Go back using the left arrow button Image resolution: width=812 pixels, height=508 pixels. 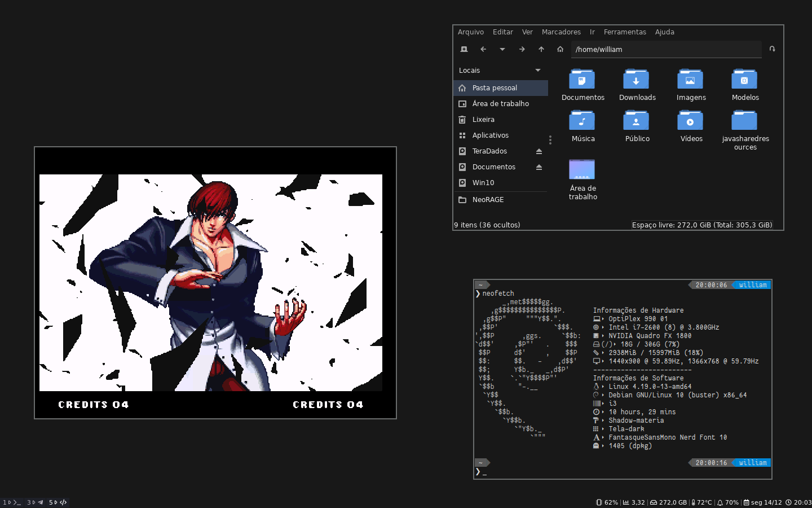click(483, 49)
